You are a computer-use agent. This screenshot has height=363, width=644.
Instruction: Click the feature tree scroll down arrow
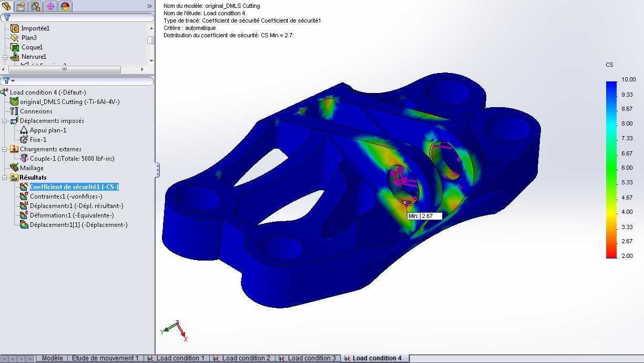(151, 61)
